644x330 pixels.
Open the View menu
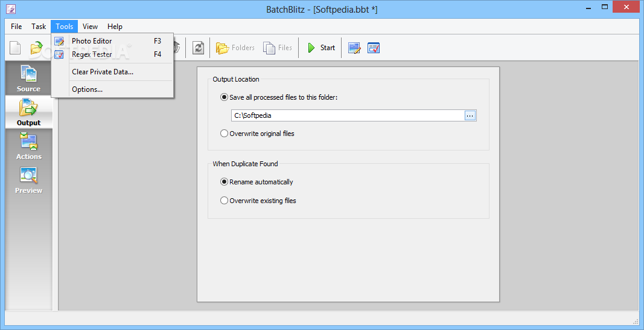pos(90,27)
